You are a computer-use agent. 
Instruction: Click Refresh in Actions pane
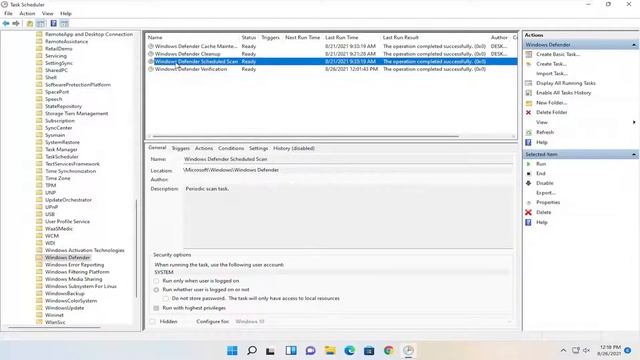[x=544, y=132]
